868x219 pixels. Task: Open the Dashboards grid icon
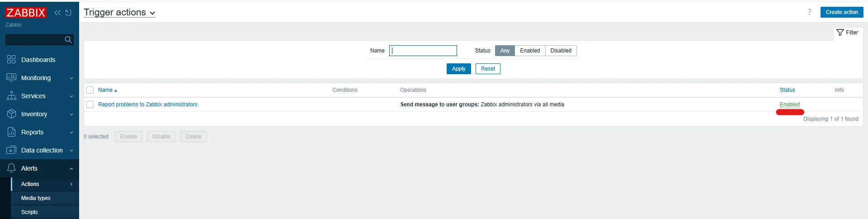(x=11, y=60)
